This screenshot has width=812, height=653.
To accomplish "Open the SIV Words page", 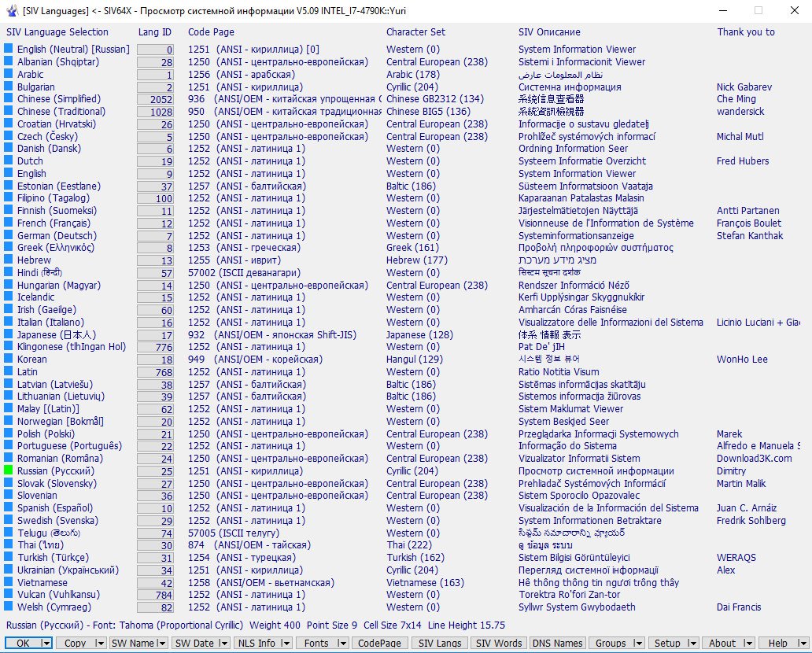I will pos(498,644).
